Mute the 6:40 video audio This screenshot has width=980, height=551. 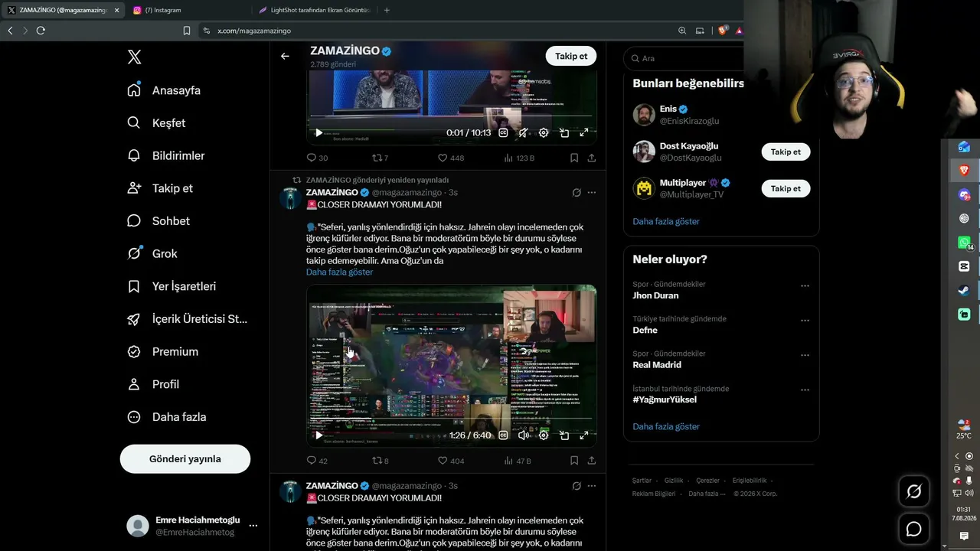pyautogui.click(x=523, y=435)
